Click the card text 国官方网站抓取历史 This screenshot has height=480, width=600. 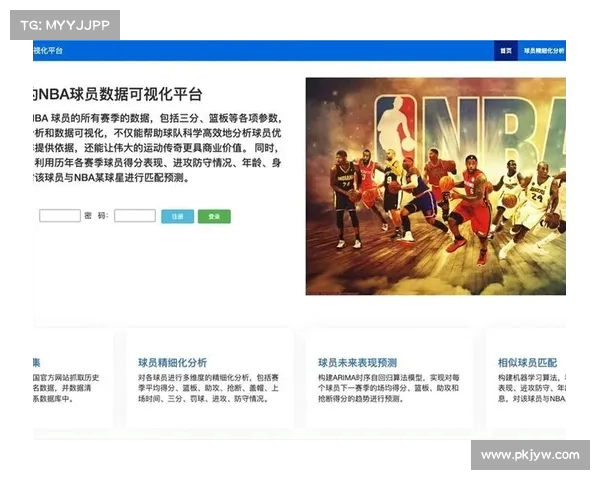point(66,378)
